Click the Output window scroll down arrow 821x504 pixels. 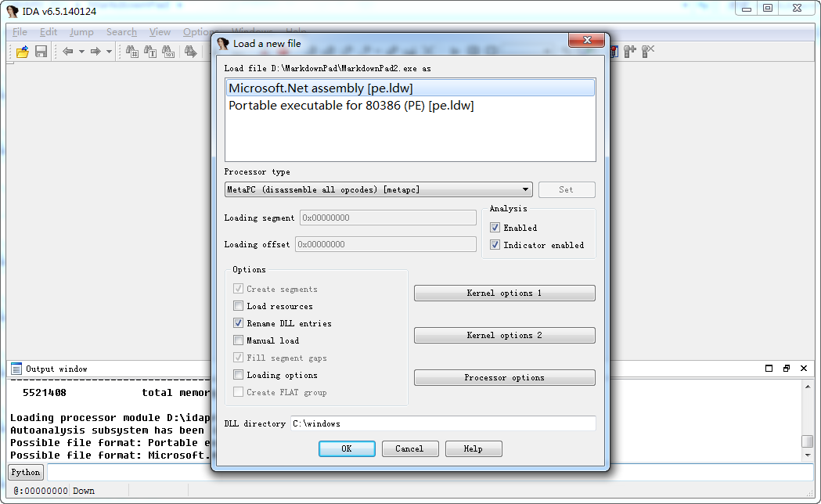coord(808,455)
